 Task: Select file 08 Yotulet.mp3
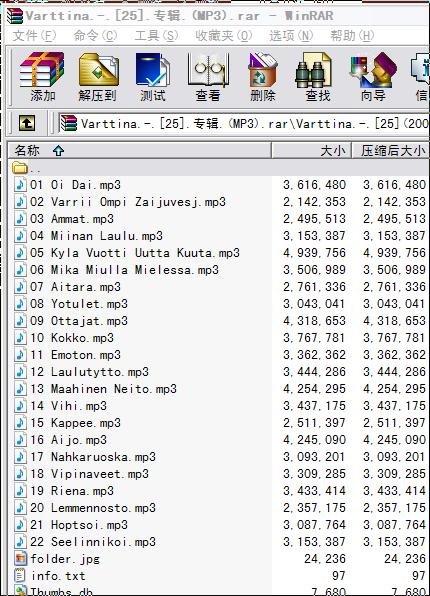point(79,304)
